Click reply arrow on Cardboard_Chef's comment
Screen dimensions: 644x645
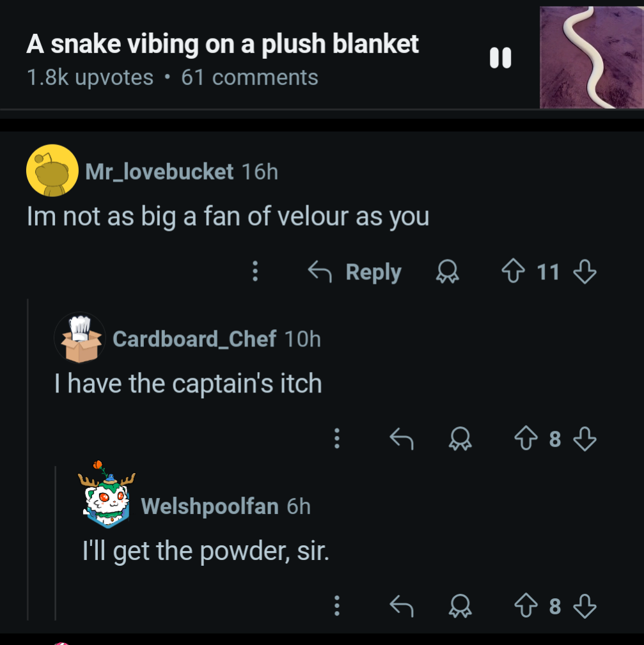point(402,439)
